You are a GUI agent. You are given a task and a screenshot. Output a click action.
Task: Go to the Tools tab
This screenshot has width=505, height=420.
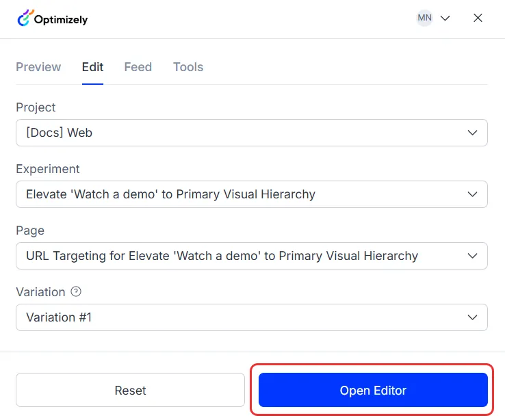(x=188, y=67)
